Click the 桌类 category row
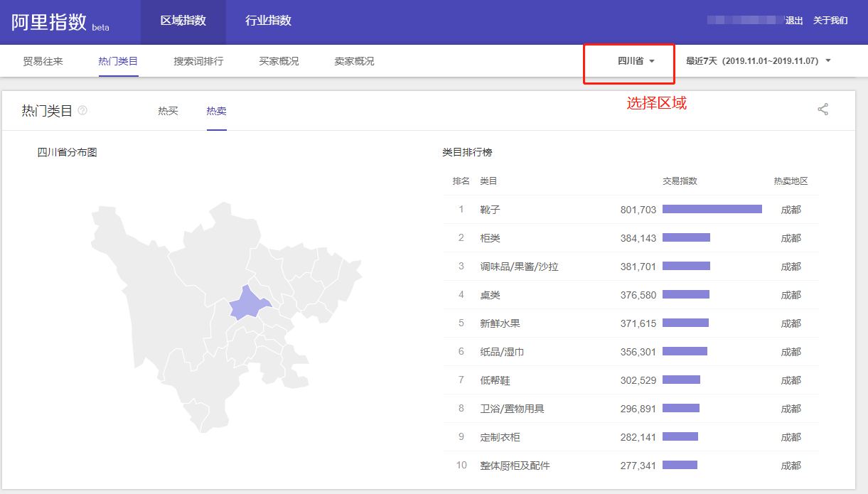The height and width of the screenshot is (494, 868). coord(631,295)
